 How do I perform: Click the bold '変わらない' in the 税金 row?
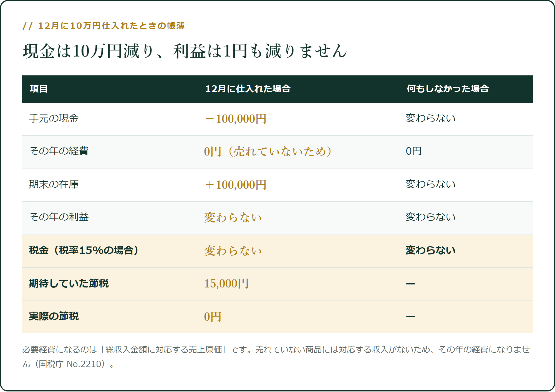pyautogui.click(x=431, y=250)
